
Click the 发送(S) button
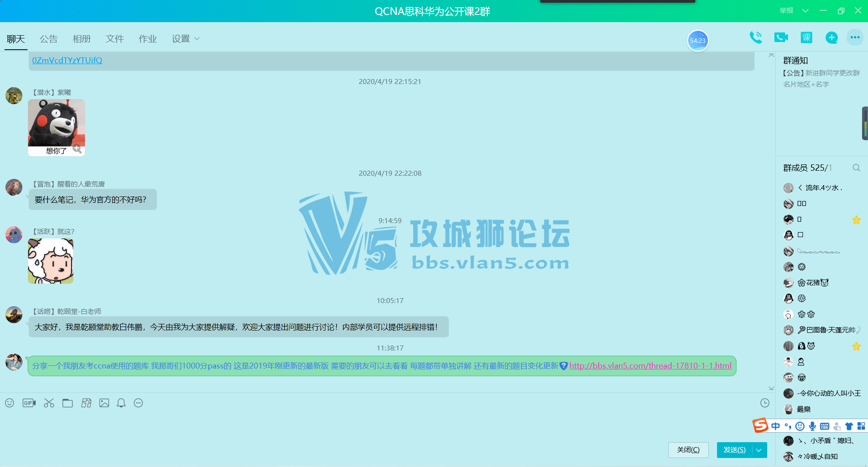[x=735, y=450]
